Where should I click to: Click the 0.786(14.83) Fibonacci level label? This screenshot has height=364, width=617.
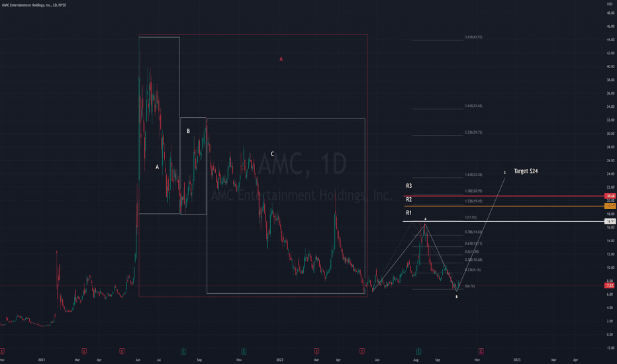[x=473, y=232]
